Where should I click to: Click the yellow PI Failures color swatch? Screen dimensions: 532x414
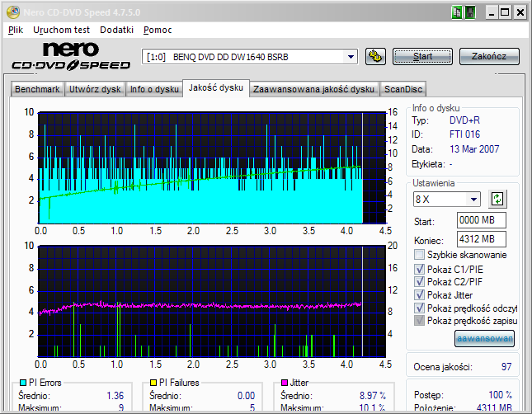click(x=153, y=383)
